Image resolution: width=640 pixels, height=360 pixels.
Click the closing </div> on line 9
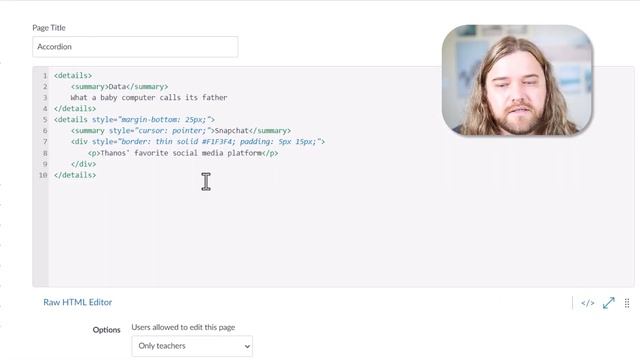click(83, 164)
